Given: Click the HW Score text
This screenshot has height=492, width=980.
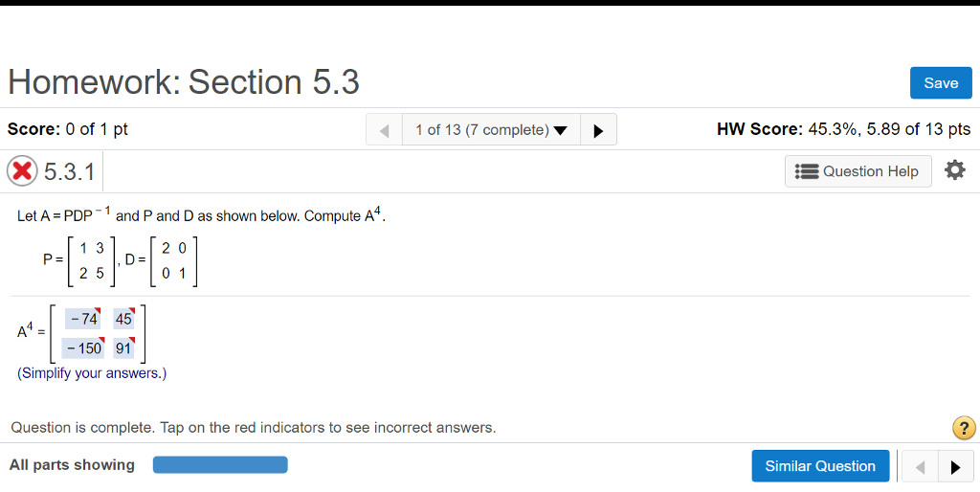Looking at the screenshot, I should pyautogui.click(x=843, y=129).
